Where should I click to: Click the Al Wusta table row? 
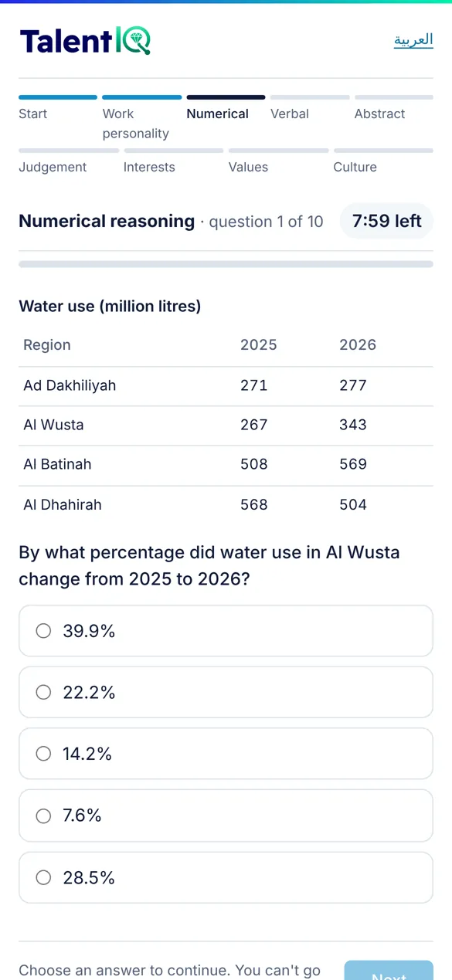tap(226, 426)
